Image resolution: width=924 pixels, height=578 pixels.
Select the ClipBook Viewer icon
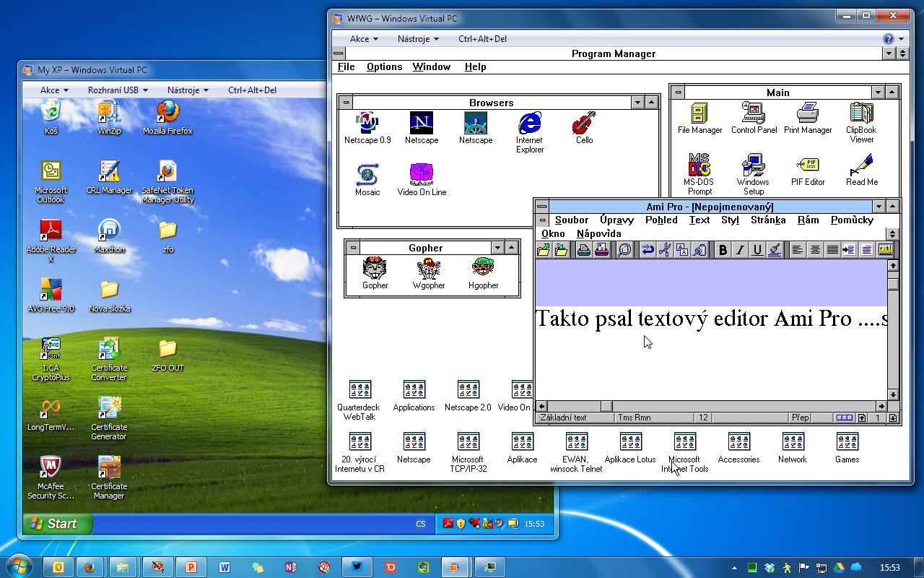click(861, 123)
